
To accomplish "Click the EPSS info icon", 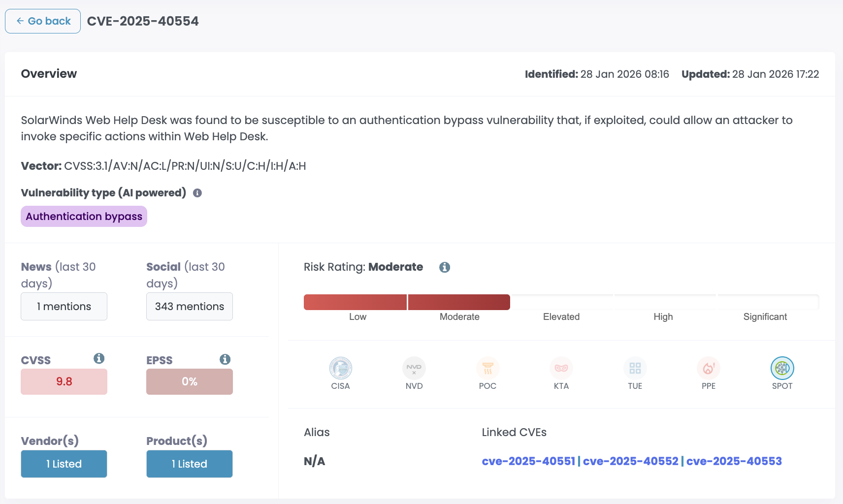I will [225, 359].
